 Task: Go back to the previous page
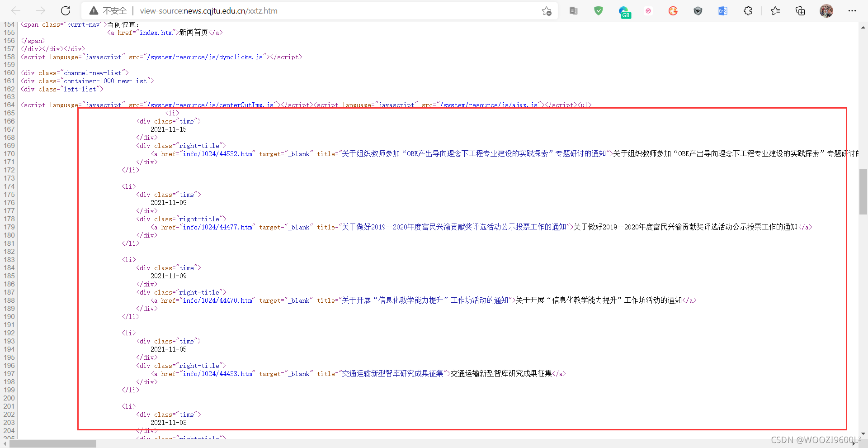pos(16,10)
